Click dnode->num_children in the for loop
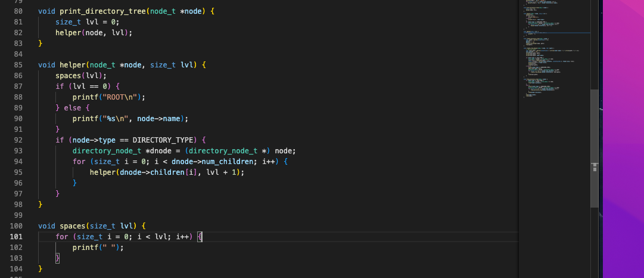644x278 pixels. pos(206,162)
